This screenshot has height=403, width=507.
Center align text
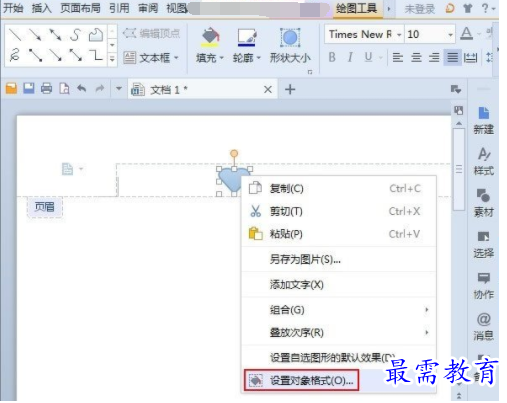tap(416, 58)
